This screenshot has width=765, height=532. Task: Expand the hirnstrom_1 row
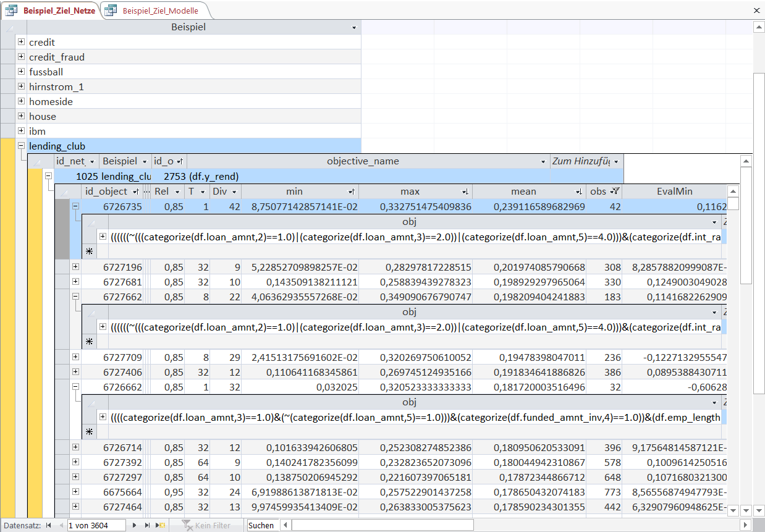tap(21, 87)
